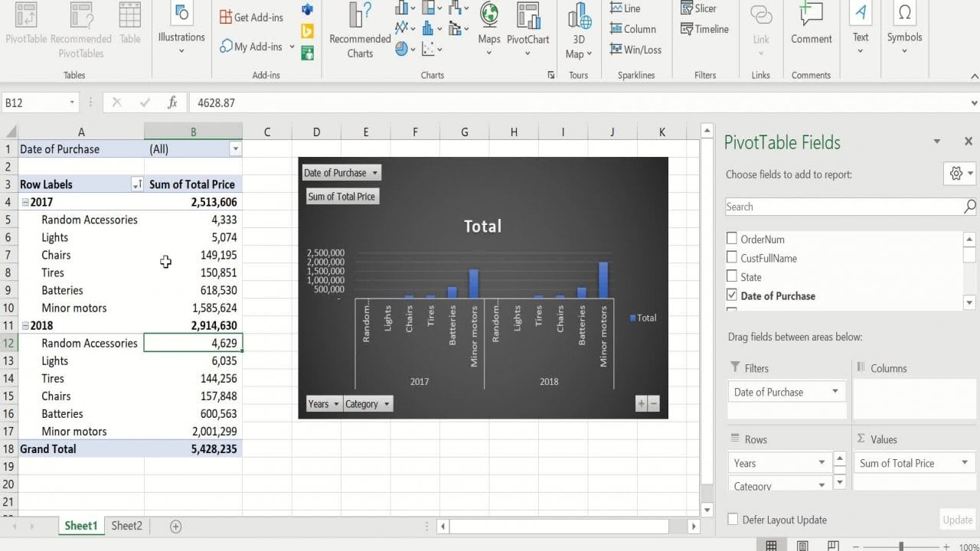Screen dimensions: 980x551
Task: Click the add new sheet plus button
Action: pos(175,527)
